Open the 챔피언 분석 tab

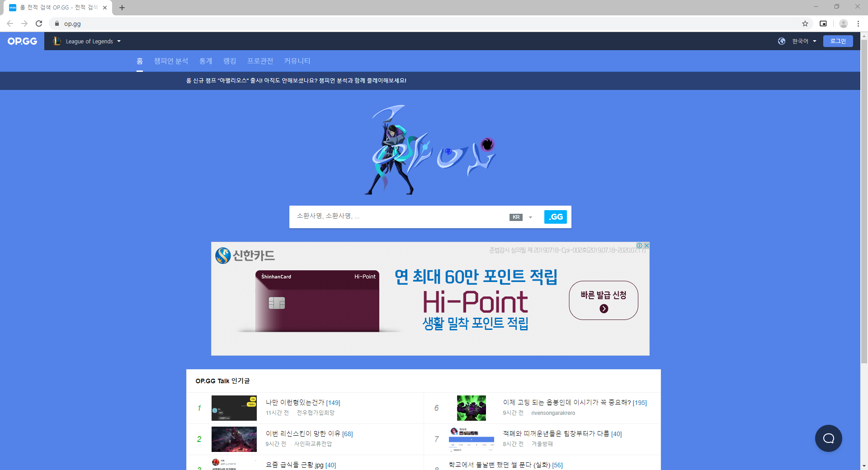click(x=171, y=61)
